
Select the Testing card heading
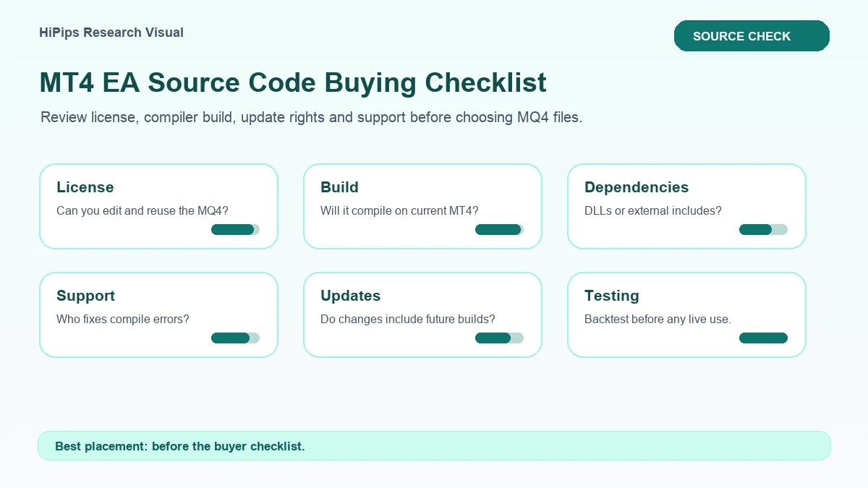(x=612, y=296)
